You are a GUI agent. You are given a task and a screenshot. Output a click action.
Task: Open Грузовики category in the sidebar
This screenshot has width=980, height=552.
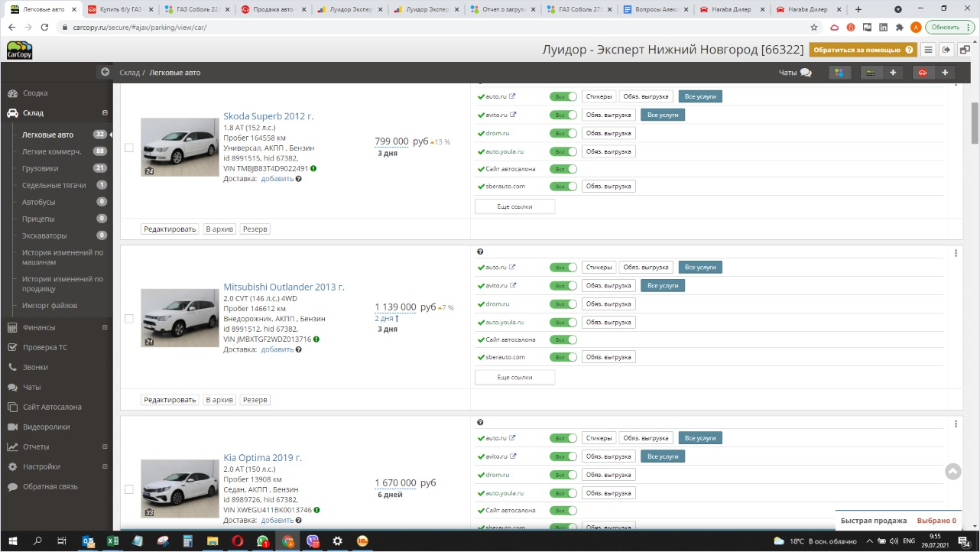click(40, 168)
